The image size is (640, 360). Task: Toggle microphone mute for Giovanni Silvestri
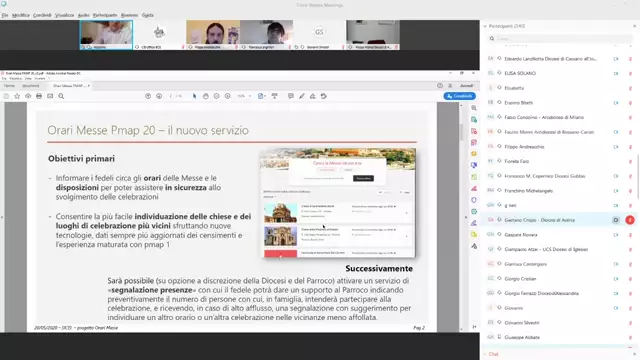[630, 323]
